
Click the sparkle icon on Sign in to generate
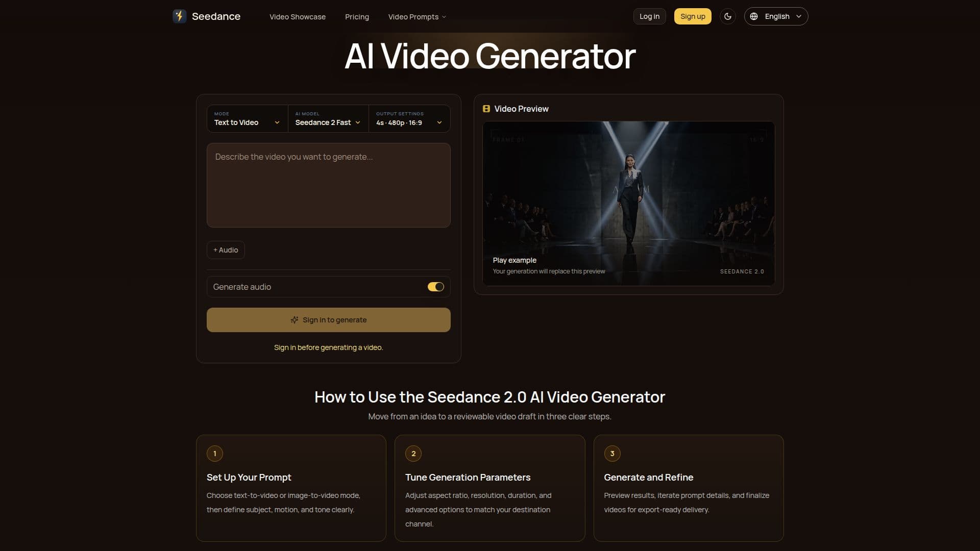[x=295, y=320]
